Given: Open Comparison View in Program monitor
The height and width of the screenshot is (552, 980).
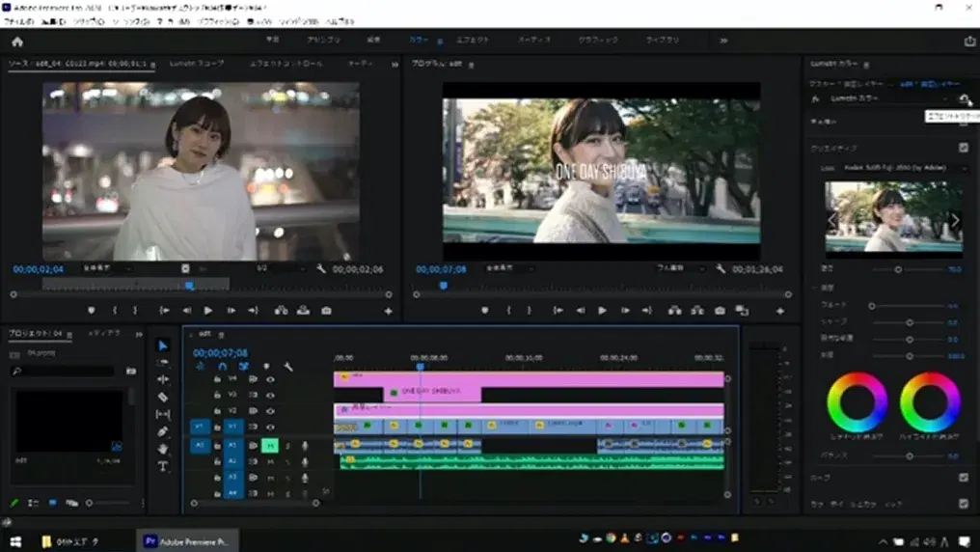Looking at the screenshot, I should point(742,311).
